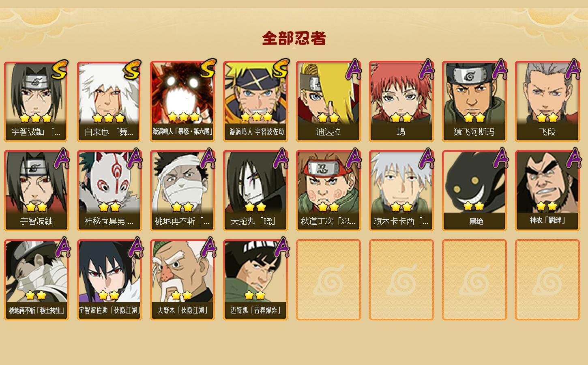Choose the 大野木「侠隐江湖」 card
The width and height of the screenshot is (588, 365).
(182, 280)
